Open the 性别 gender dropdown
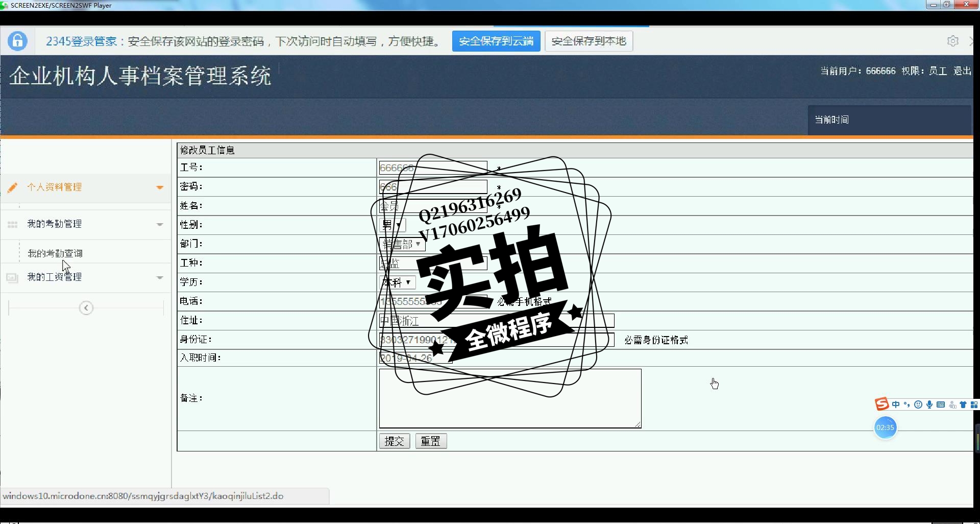The height and width of the screenshot is (524, 980). click(393, 225)
